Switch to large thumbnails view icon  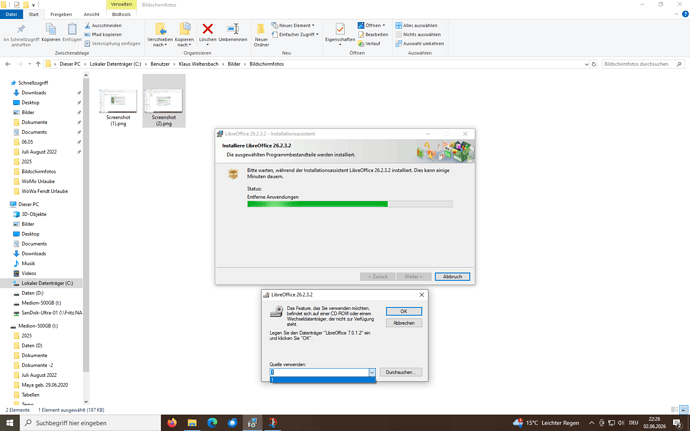[x=683, y=410]
